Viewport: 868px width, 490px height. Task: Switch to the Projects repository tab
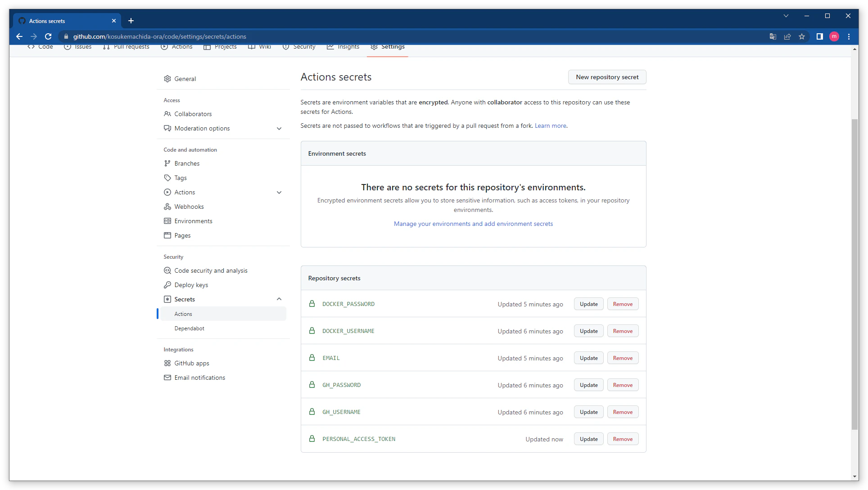click(220, 47)
